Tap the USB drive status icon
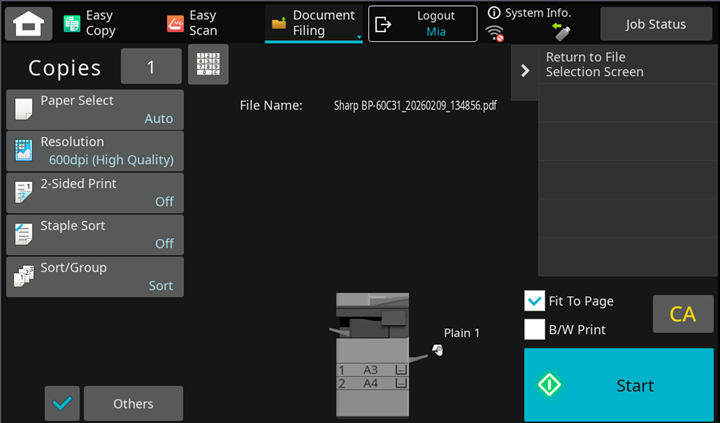Image resolution: width=720 pixels, height=423 pixels. click(560, 32)
